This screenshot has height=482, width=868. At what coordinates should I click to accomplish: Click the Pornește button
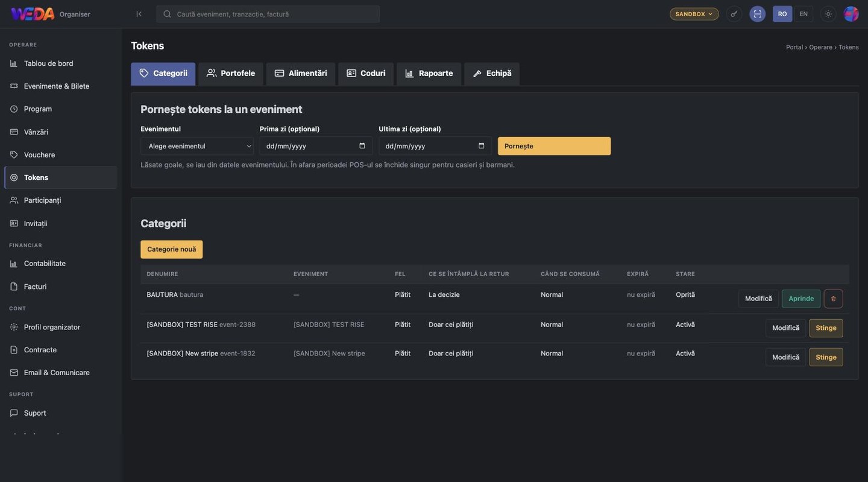554,146
